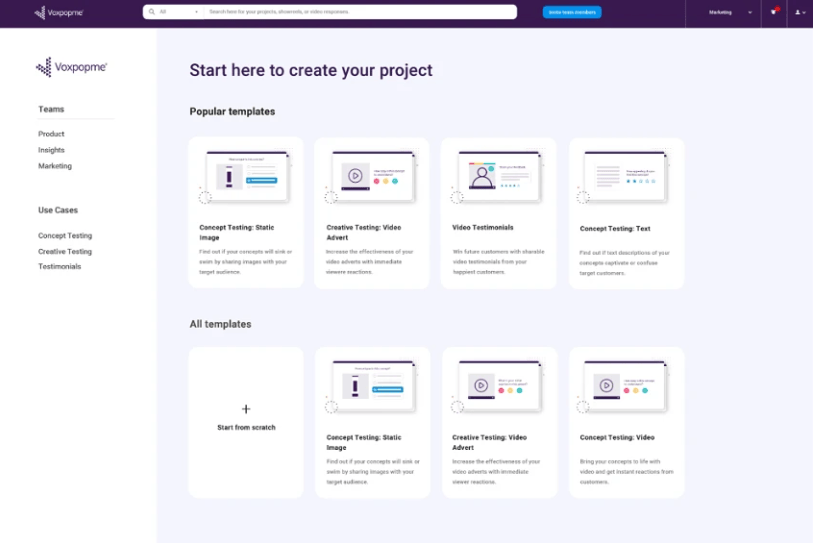Image resolution: width=813 pixels, height=543 pixels.
Task: Click the Invite team members button
Action: click(x=572, y=12)
